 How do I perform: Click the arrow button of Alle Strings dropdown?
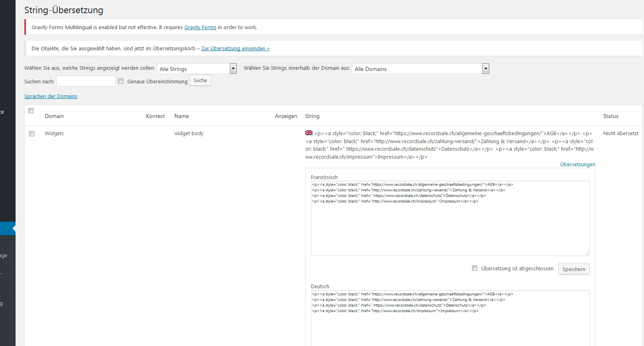tap(233, 69)
